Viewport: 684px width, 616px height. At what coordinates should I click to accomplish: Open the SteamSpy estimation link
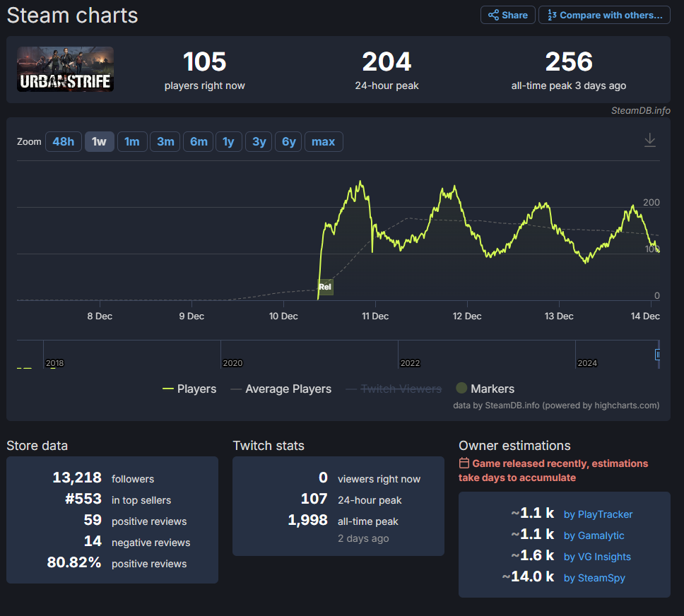(x=594, y=578)
